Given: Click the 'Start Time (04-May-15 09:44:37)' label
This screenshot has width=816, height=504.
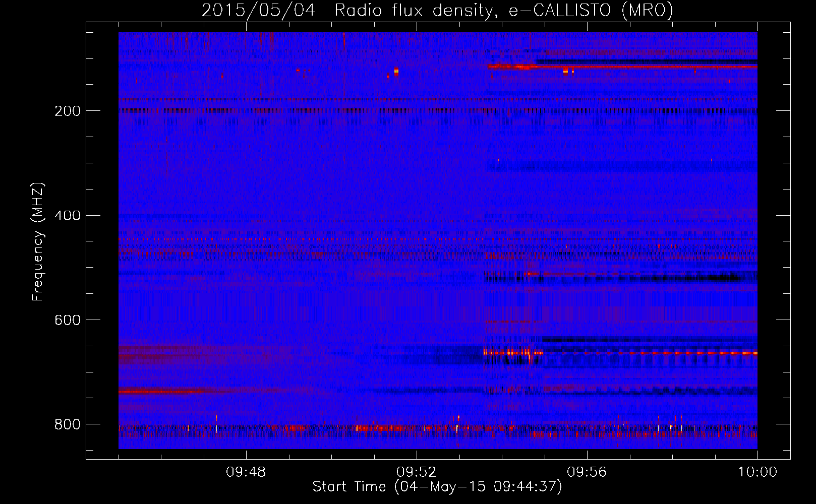Looking at the screenshot, I should coord(437,486).
